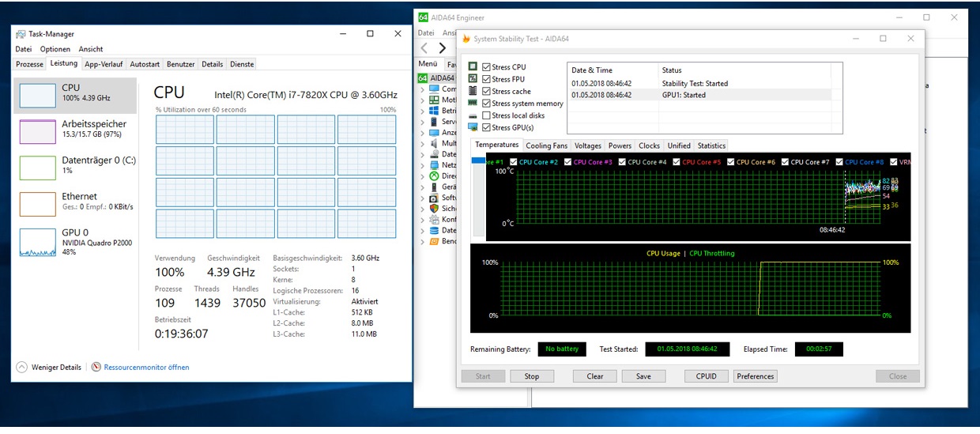The height and width of the screenshot is (434, 980).
Task: Click the Stress system memory RAM icon
Action: (x=473, y=104)
